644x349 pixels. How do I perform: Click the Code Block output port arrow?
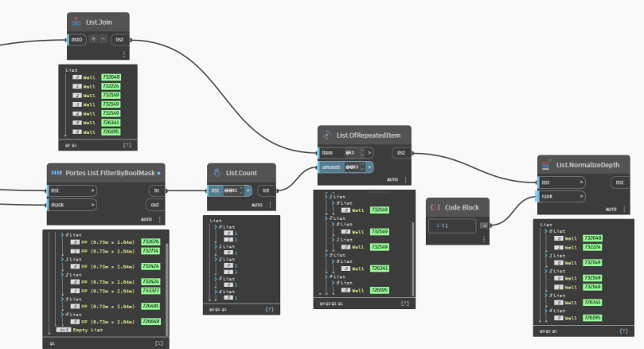pyautogui.click(x=485, y=225)
